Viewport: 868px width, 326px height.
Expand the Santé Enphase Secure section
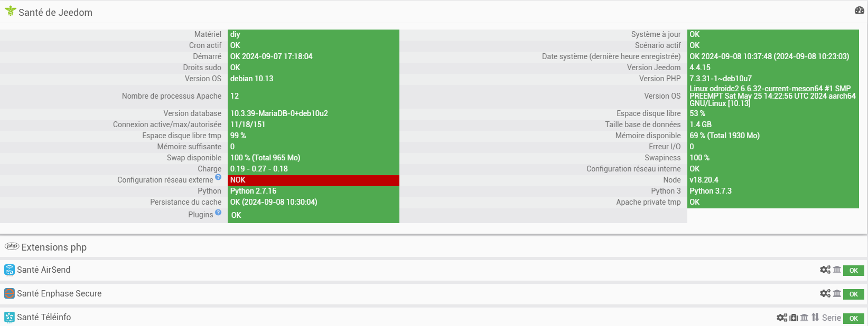coord(59,293)
